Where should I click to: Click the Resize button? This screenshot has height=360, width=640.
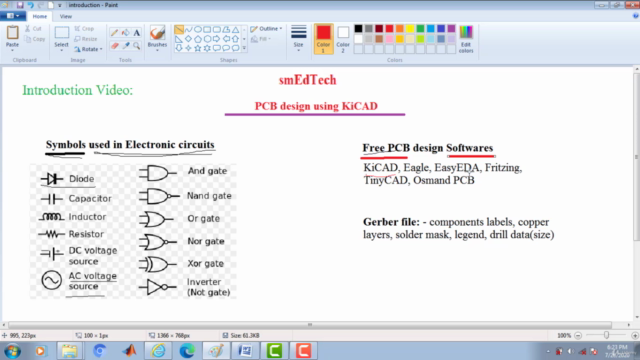point(86,39)
